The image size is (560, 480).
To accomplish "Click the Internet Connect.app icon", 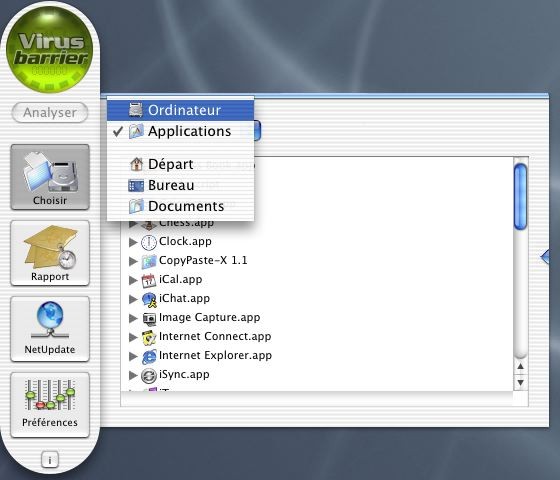I will 149,338.
